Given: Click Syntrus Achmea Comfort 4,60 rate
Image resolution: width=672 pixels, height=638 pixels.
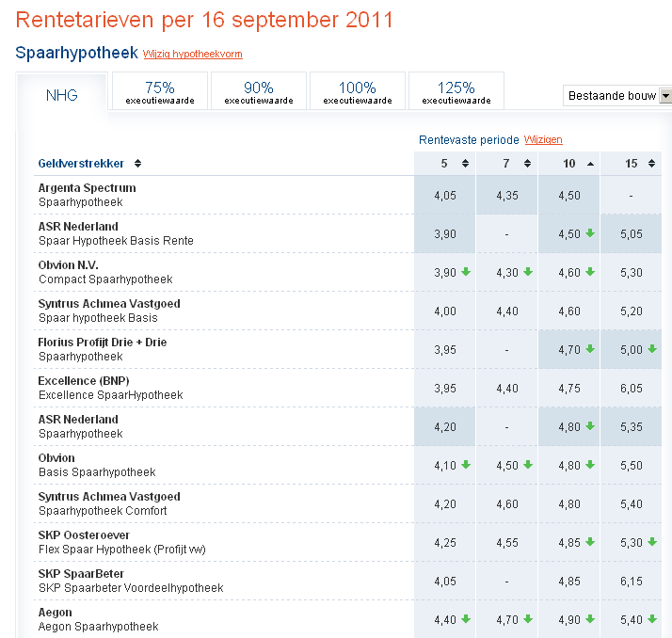Looking at the screenshot, I should (507, 503).
